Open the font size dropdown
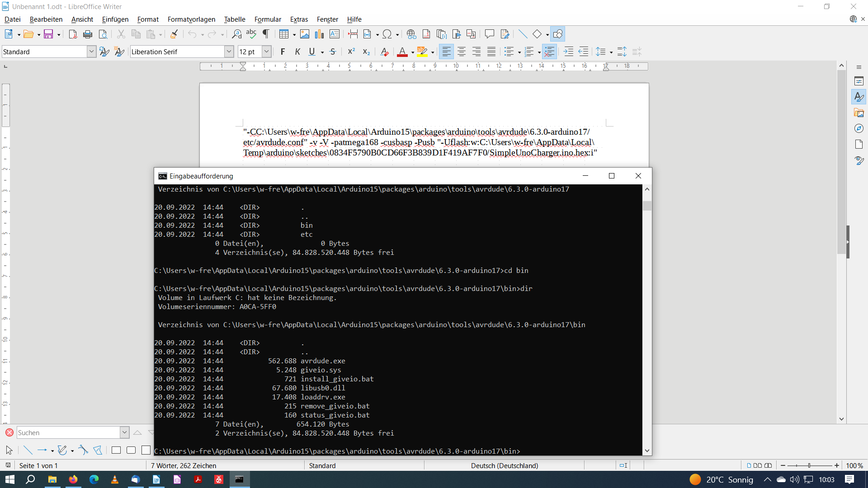The width and height of the screenshot is (868, 488). tap(267, 52)
